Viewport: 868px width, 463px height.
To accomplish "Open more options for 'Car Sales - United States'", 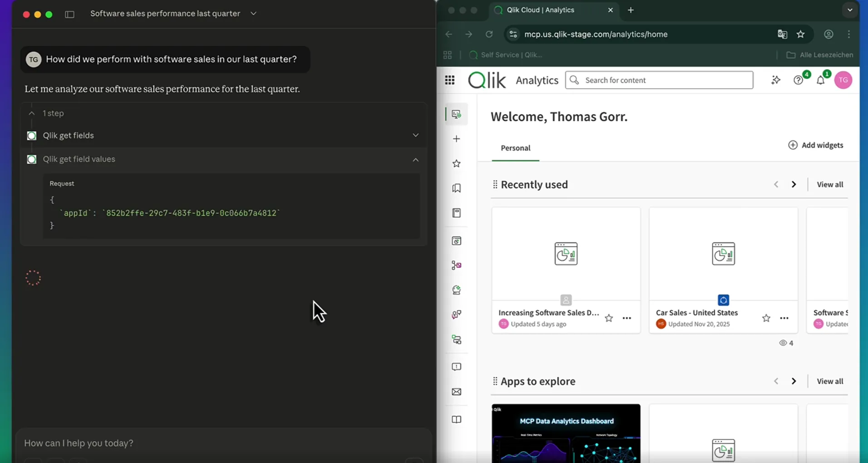I will click(784, 318).
